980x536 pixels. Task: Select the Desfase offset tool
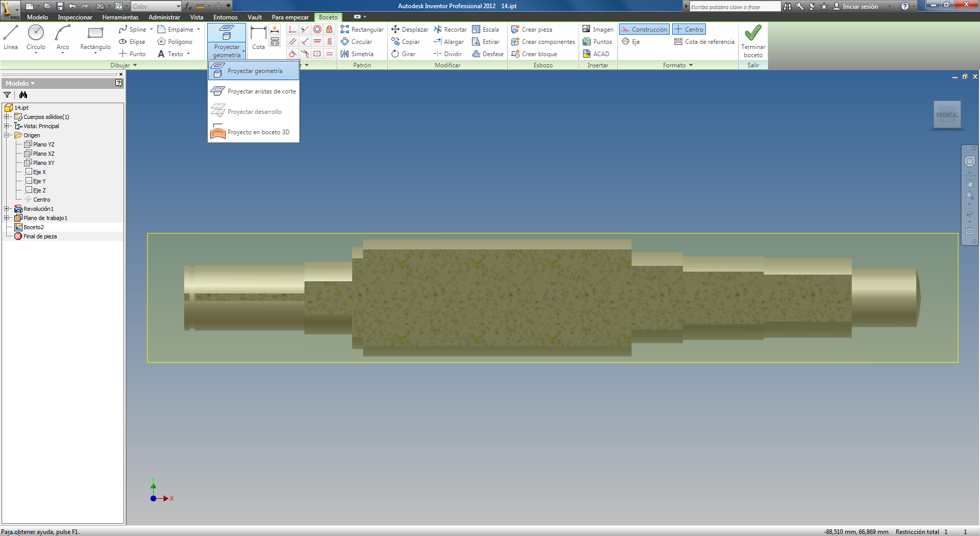tap(488, 54)
